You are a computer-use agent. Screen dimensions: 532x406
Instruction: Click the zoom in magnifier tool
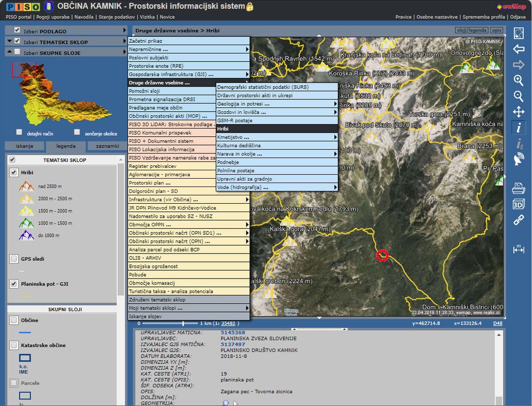point(518,80)
